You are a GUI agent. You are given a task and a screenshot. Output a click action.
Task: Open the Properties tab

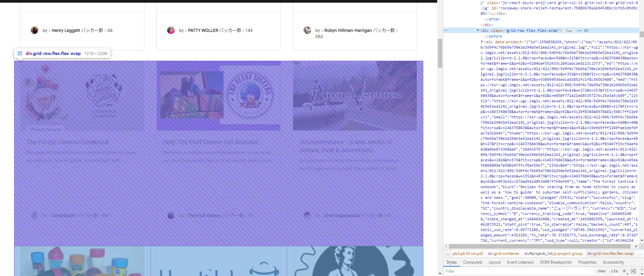click(587, 262)
